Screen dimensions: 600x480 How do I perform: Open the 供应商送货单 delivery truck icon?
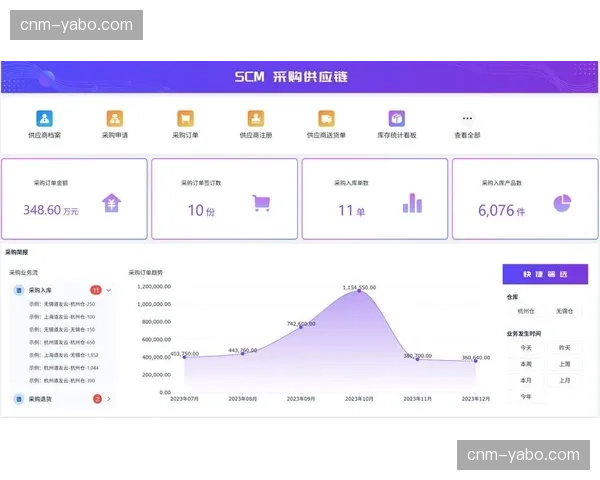pos(326,118)
